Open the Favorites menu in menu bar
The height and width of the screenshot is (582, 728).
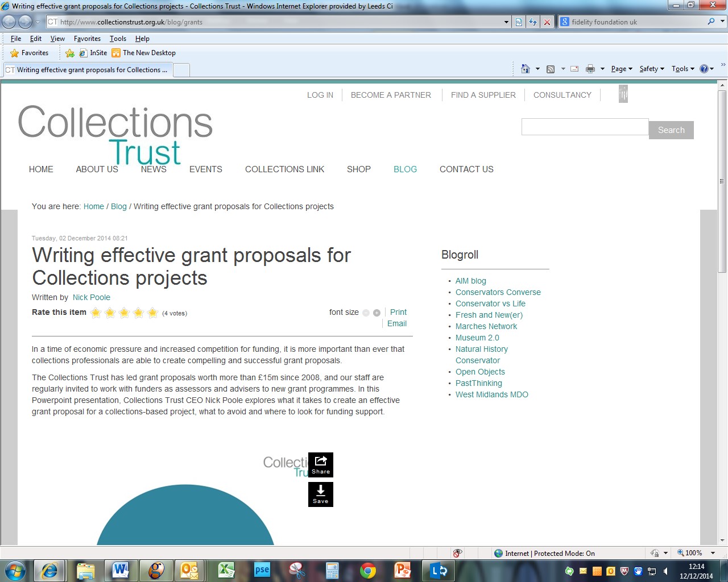pyautogui.click(x=87, y=39)
